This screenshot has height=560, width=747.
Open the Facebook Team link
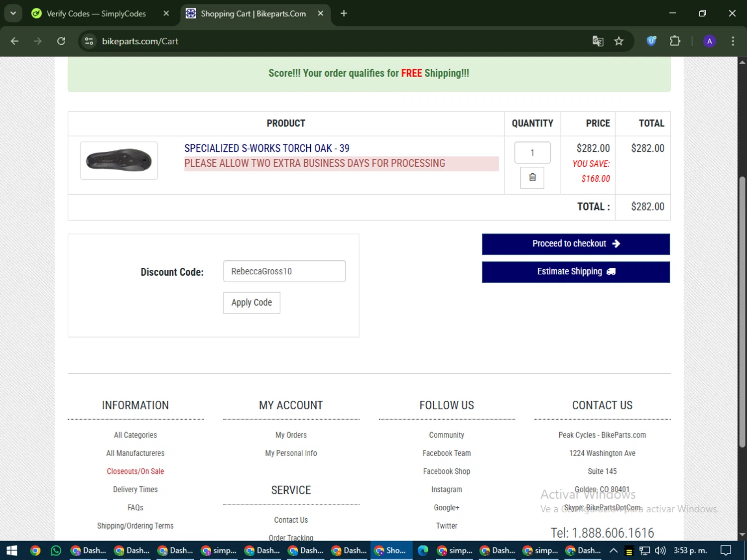pyautogui.click(x=447, y=453)
